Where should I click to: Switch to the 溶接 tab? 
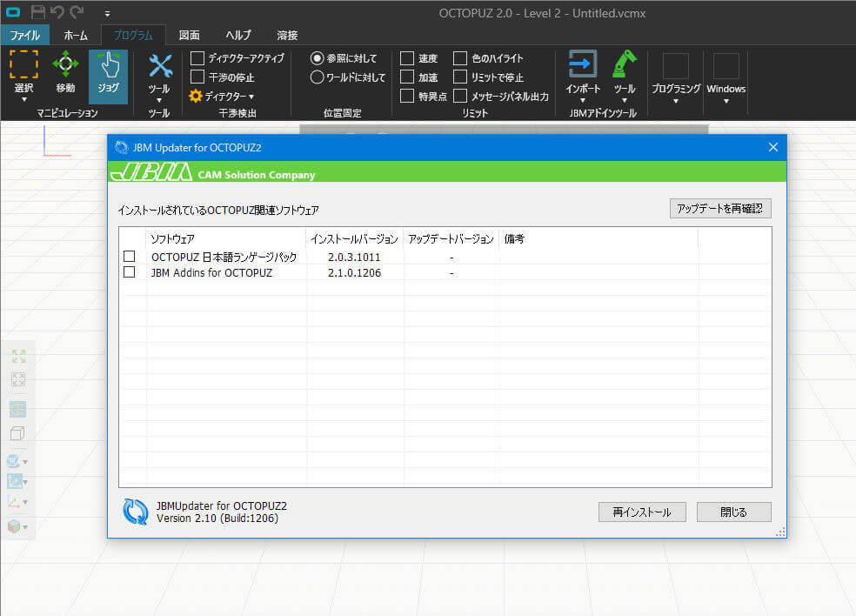(x=287, y=35)
